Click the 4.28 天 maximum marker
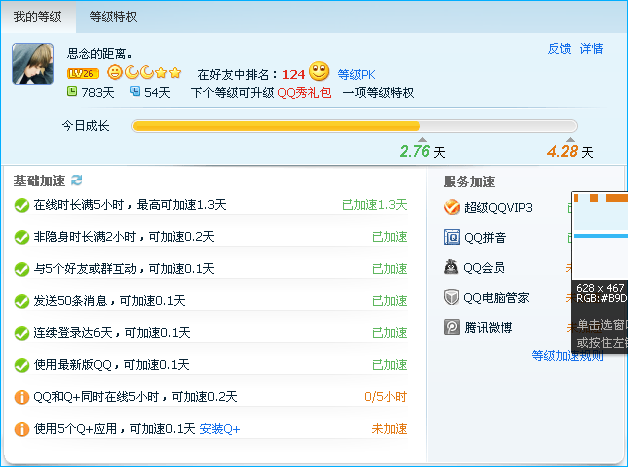Image resolution: width=628 pixels, height=467 pixels. point(570,151)
